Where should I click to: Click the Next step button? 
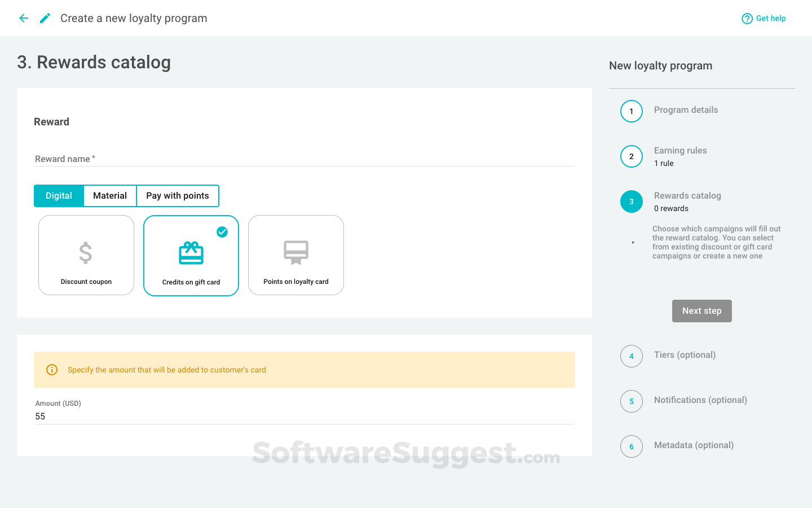(701, 311)
